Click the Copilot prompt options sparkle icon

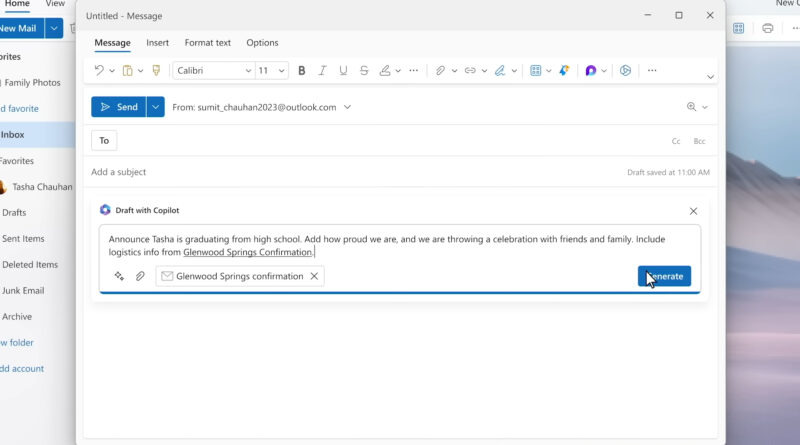(119, 276)
